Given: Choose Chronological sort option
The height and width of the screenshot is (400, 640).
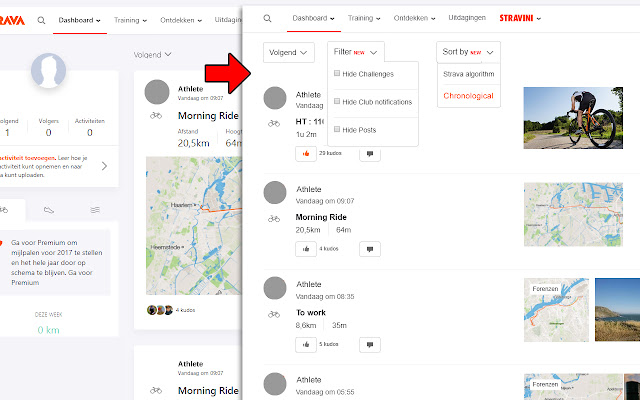Looking at the screenshot, I should [468, 96].
